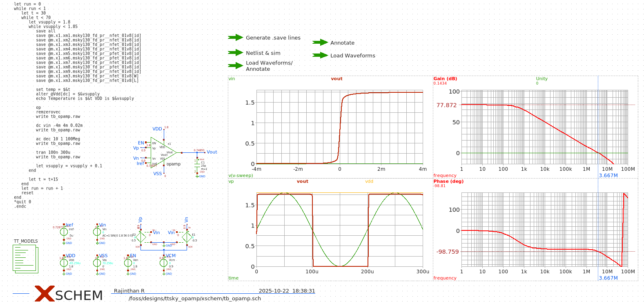Click the vout label in DC sweep graph
Screen dimensions: 644x306
tap(336, 78)
